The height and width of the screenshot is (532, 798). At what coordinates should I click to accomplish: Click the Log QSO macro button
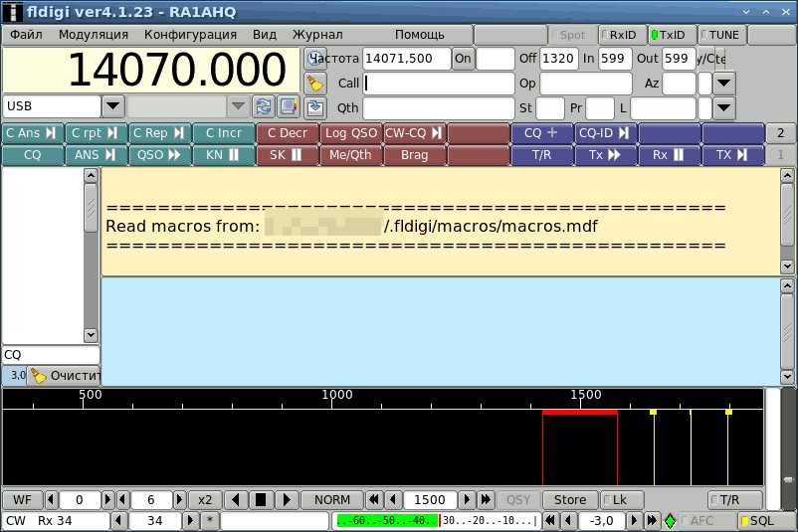[351, 133]
